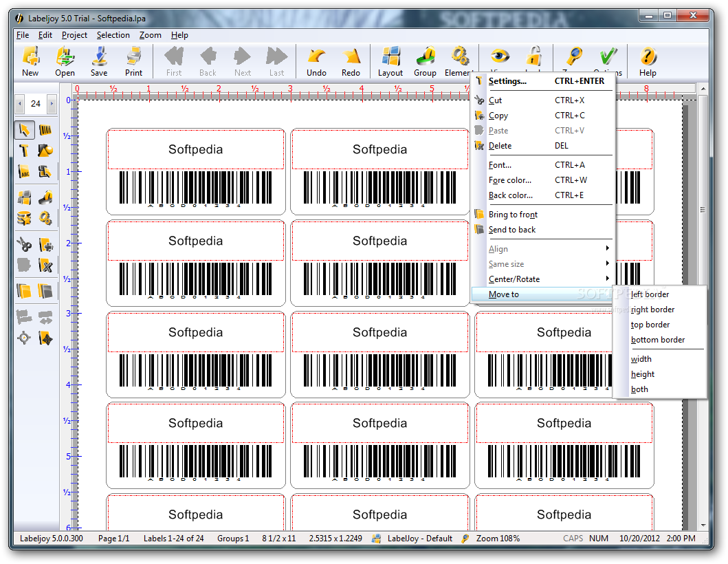The width and height of the screenshot is (728, 564).
Task: Increase label count with the right spinner arrow
Action: click(x=52, y=104)
